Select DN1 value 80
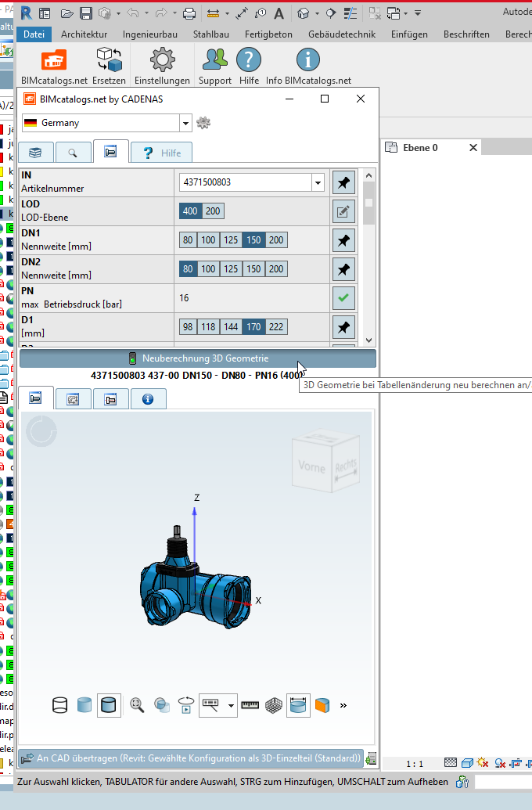532x810 pixels. pos(188,239)
